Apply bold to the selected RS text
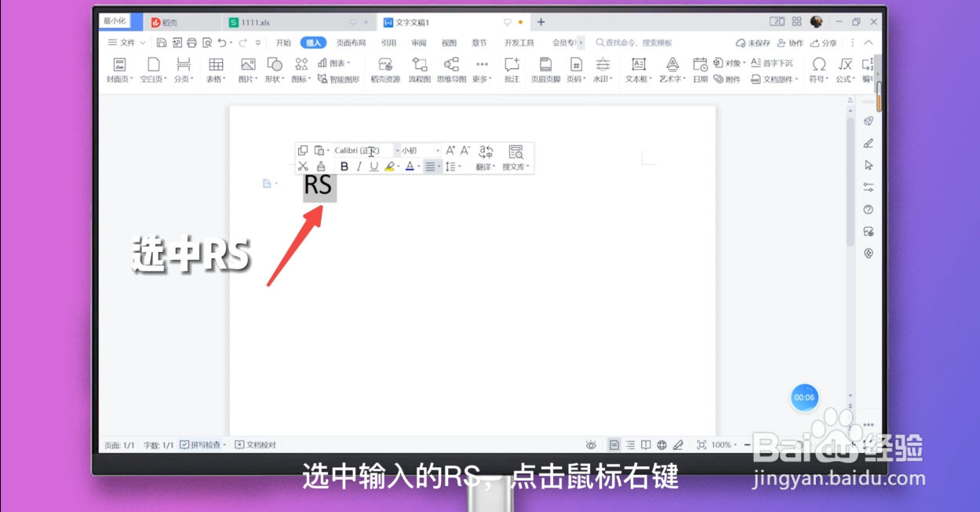Image resolution: width=980 pixels, height=512 pixels. click(x=344, y=166)
